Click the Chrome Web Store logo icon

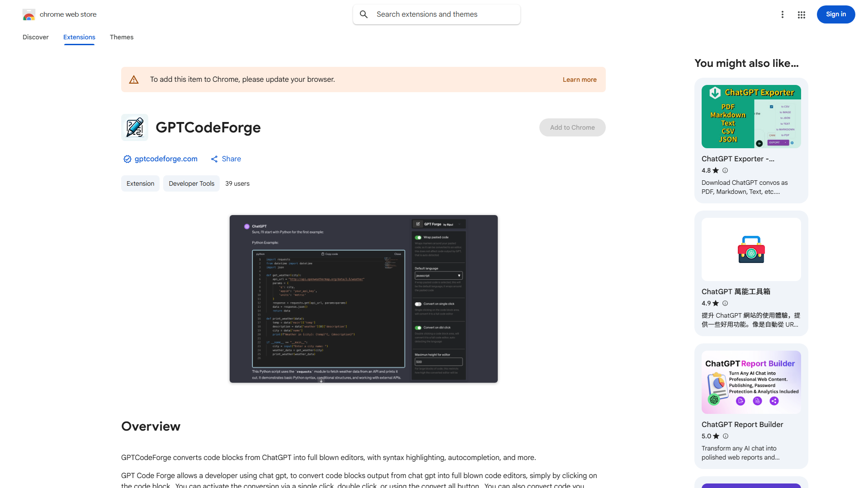[28, 14]
